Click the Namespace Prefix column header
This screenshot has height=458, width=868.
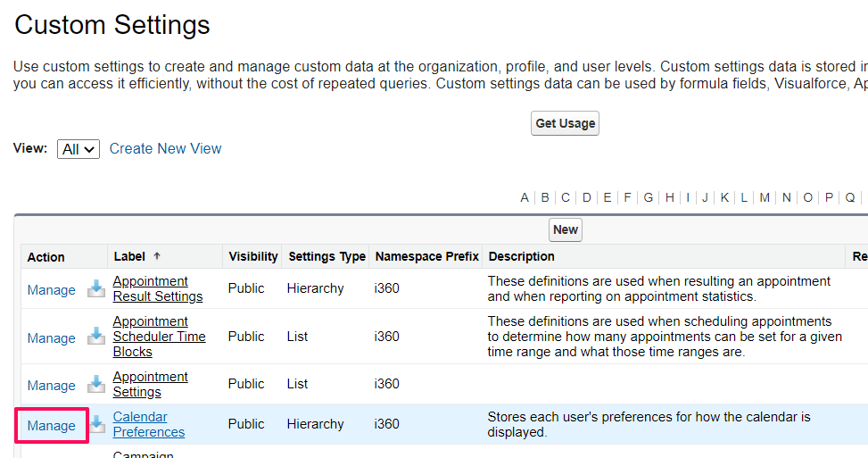coord(426,256)
